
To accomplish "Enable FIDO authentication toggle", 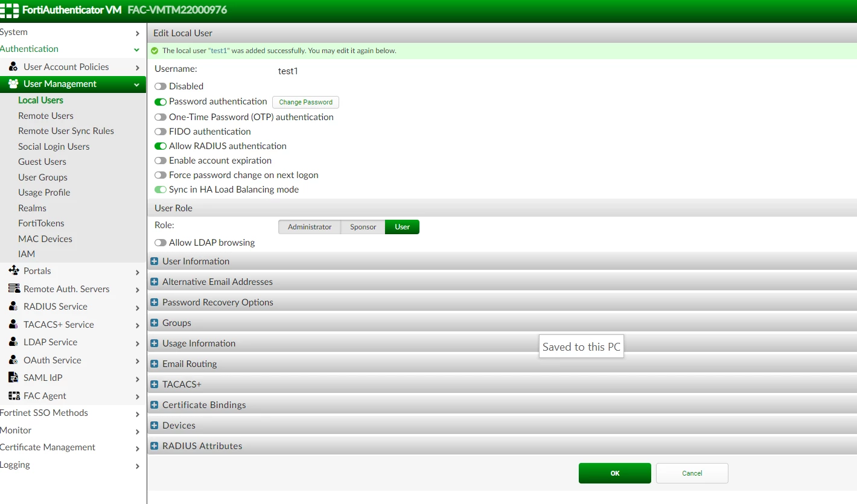I will (x=161, y=132).
